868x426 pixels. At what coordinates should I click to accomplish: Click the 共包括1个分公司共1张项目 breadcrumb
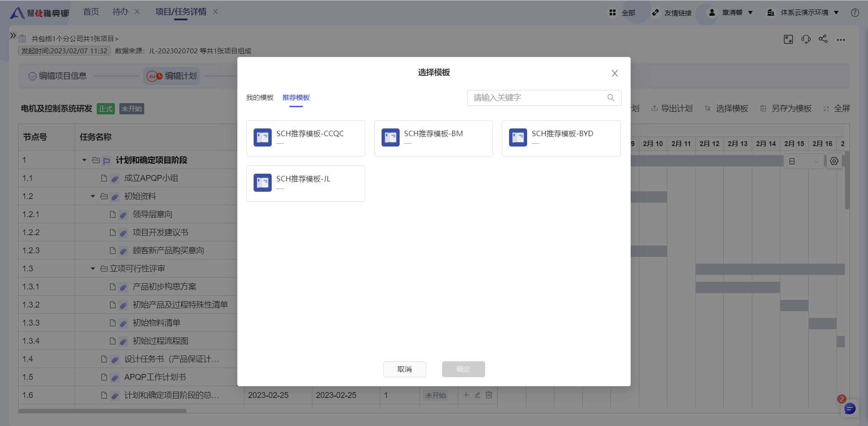(x=75, y=39)
